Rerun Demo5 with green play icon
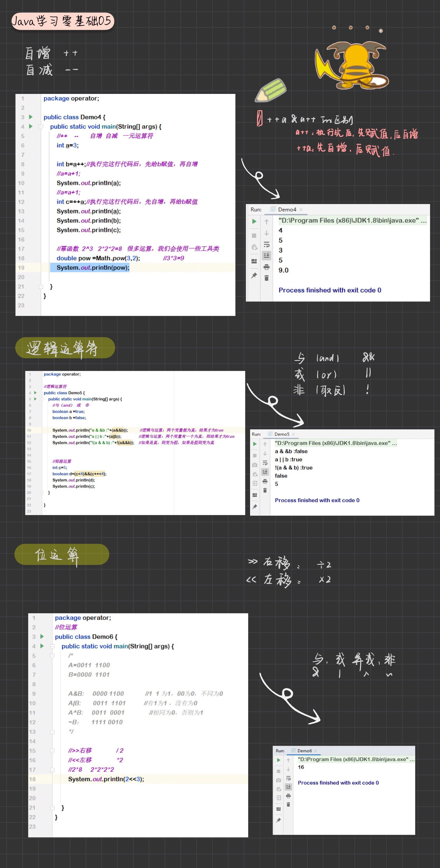The width and height of the screenshot is (440, 868). coord(255,444)
